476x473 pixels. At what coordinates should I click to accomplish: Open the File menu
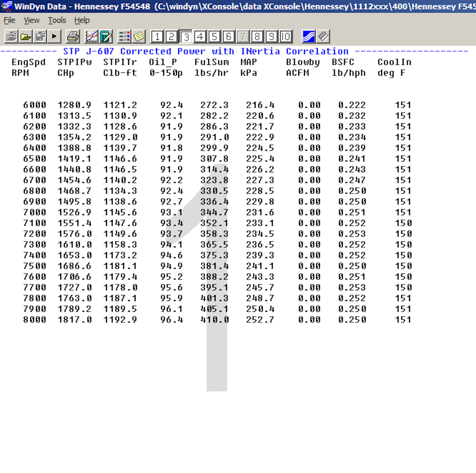(9, 20)
